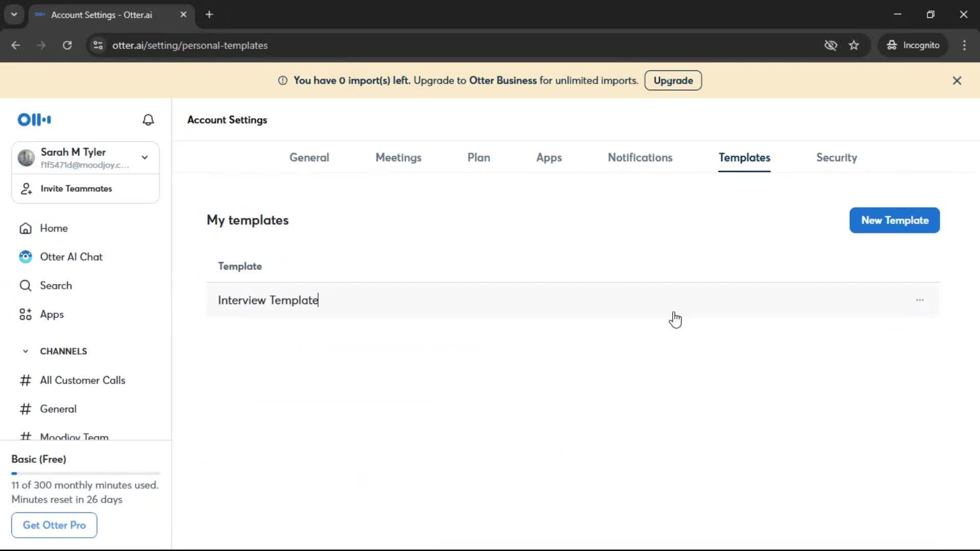Dismiss the imports banner

(x=957, y=81)
